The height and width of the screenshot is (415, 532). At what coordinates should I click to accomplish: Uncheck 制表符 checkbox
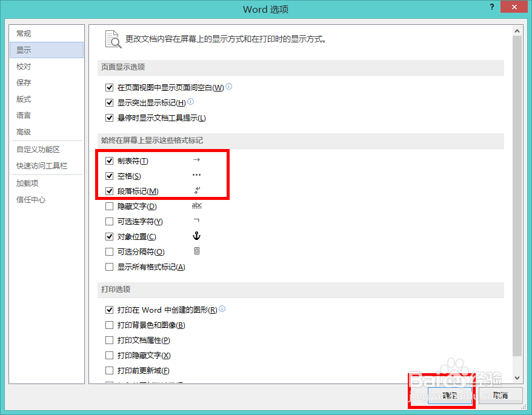(109, 161)
